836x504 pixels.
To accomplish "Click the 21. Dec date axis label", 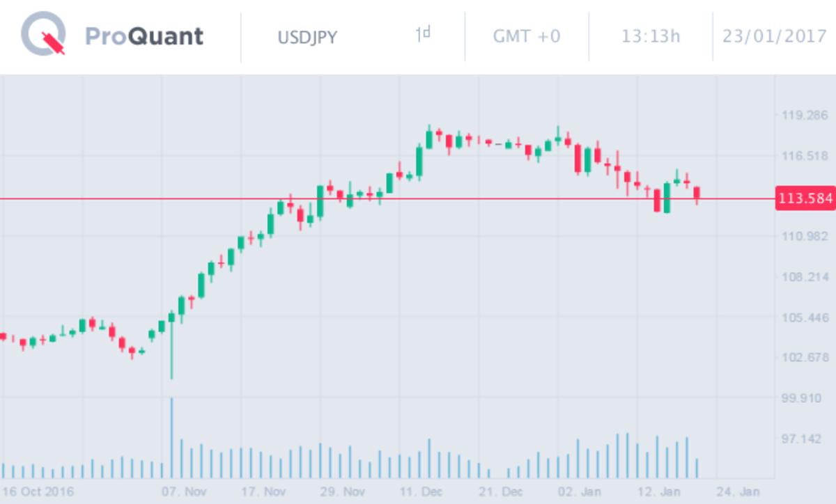I will pos(500,491).
